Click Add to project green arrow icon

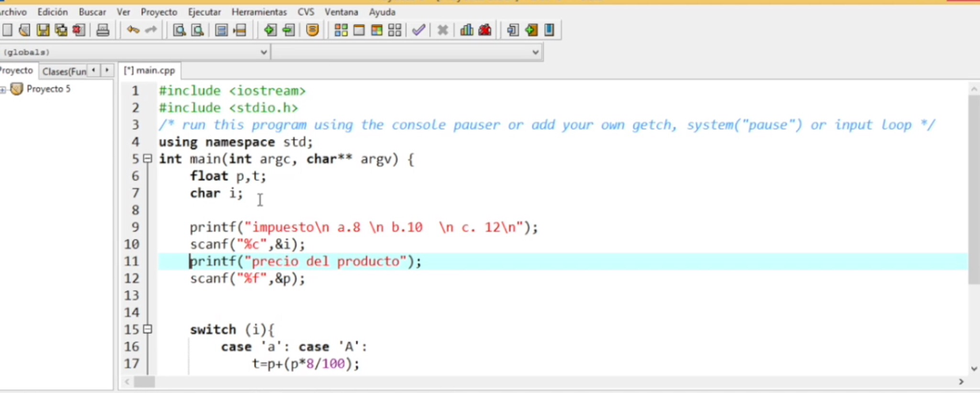pyautogui.click(x=270, y=30)
